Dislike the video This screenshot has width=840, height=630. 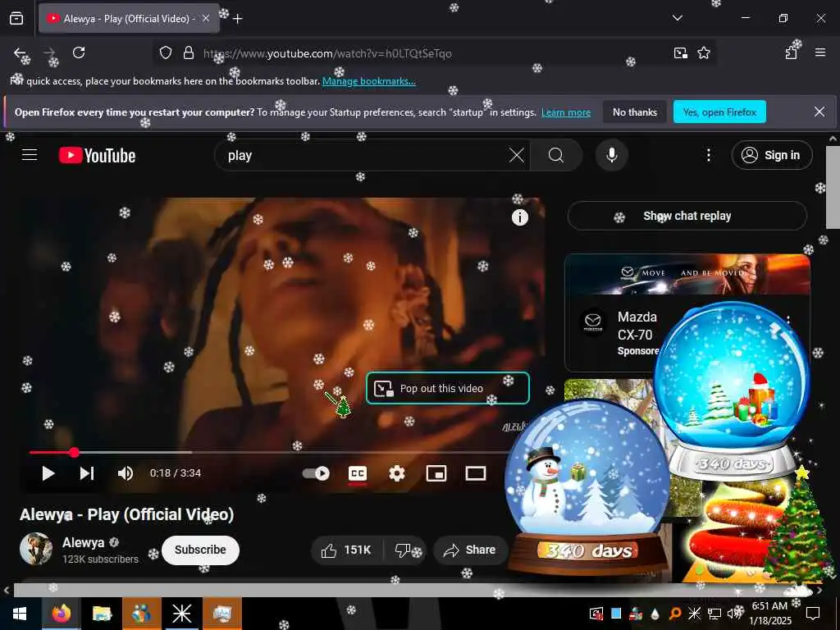click(404, 550)
